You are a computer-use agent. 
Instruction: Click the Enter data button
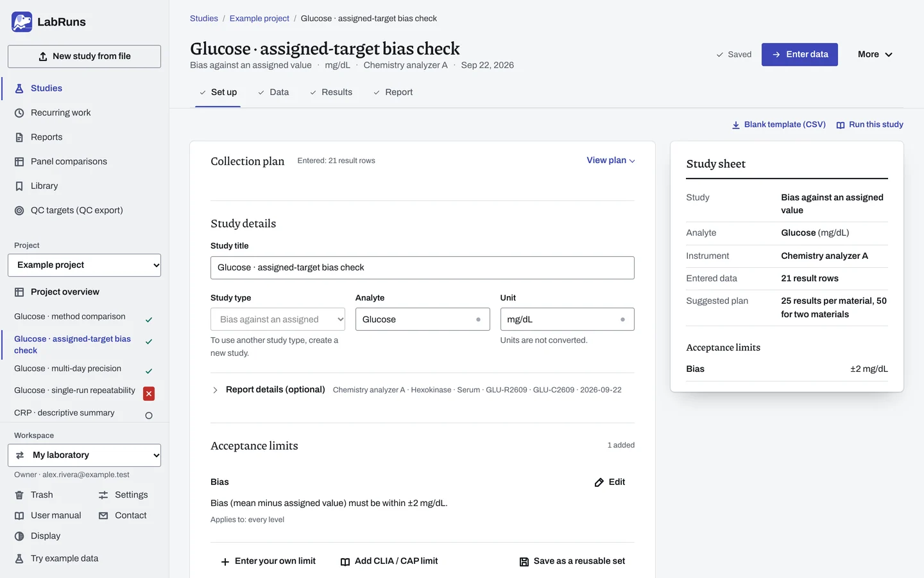(800, 55)
